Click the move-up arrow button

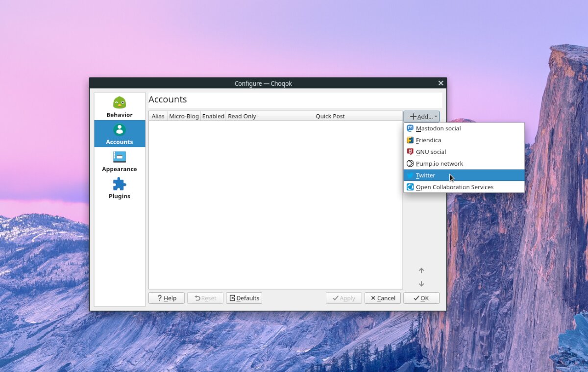tap(421, 270)
